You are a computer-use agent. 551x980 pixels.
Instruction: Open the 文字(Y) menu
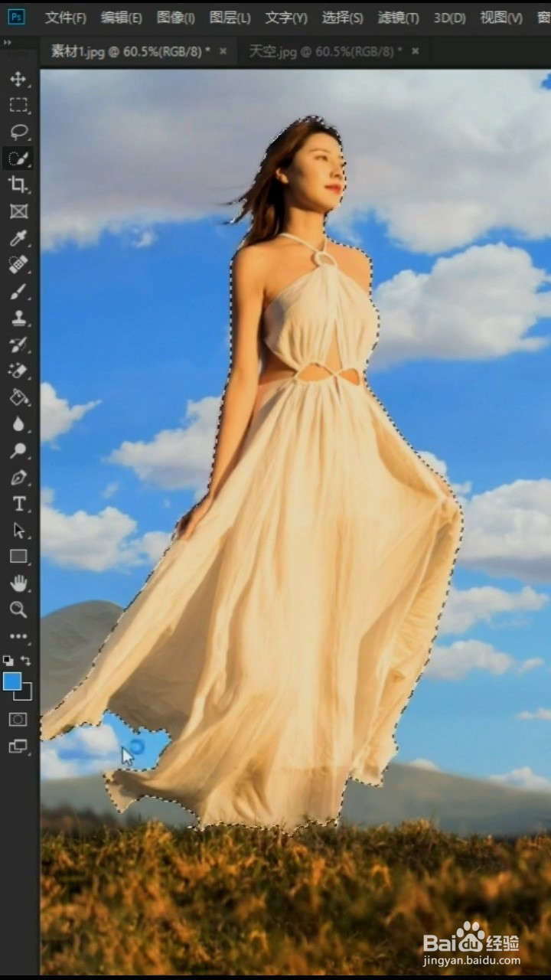[286, 18]
